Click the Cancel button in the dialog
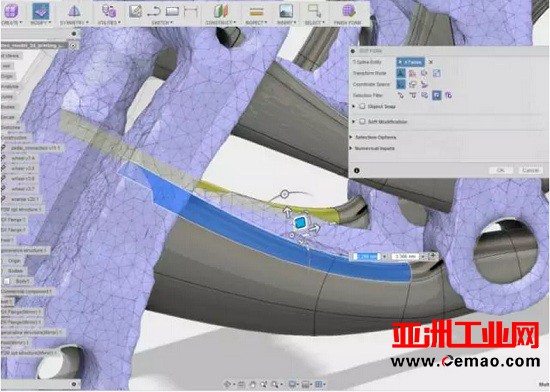The height and width of the screenshot is (392, 550). [530, 170]
